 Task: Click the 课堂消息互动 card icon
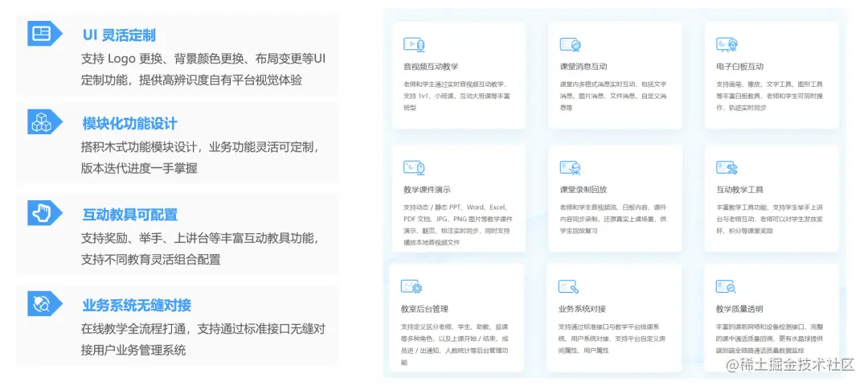(x=570, y=44)
